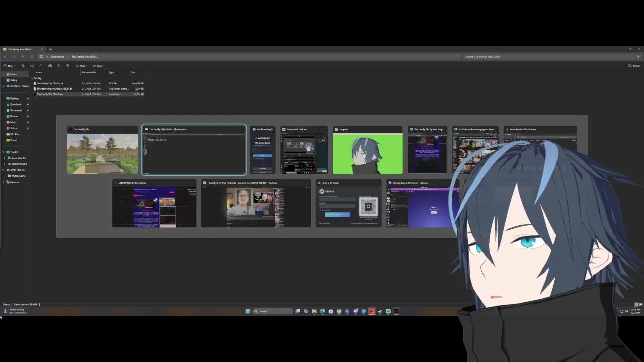Open the New item dropdown

pos(9,66)
